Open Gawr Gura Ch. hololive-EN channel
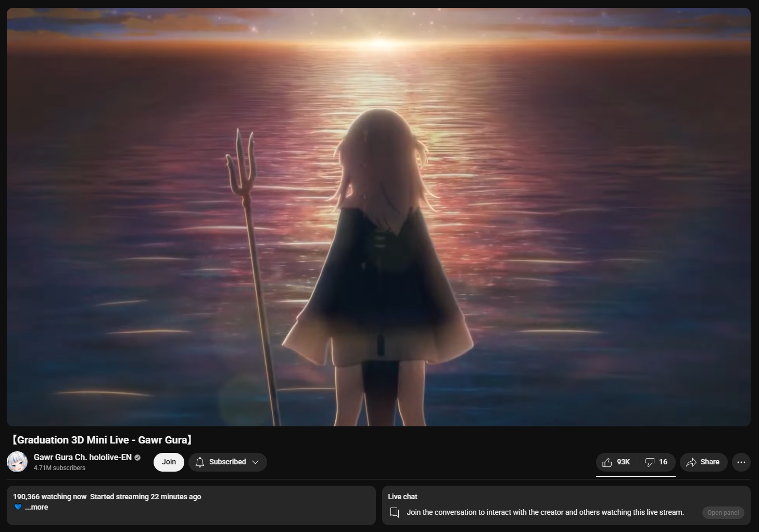 click(83, 457)
